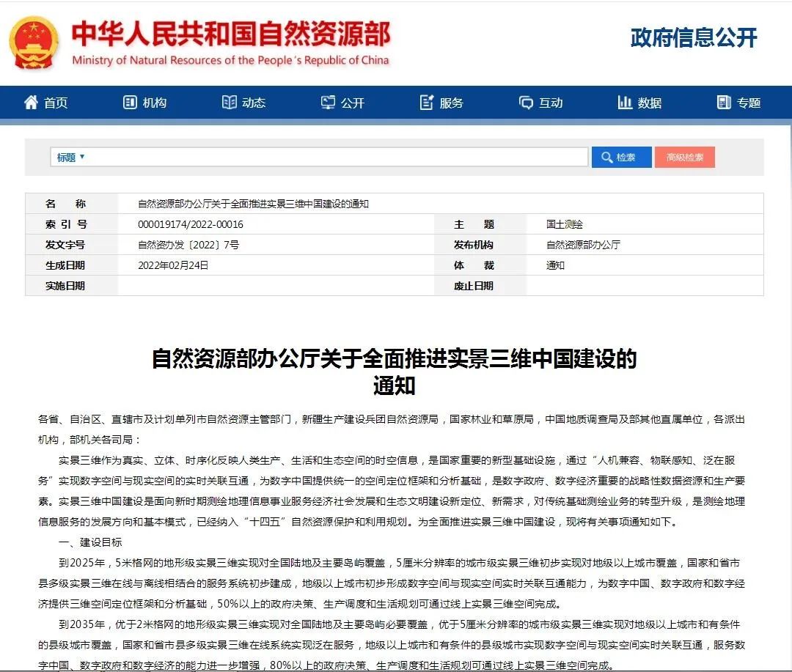
Task: Click the chat-bubble icon beside 互动
Action: [526, 103]
